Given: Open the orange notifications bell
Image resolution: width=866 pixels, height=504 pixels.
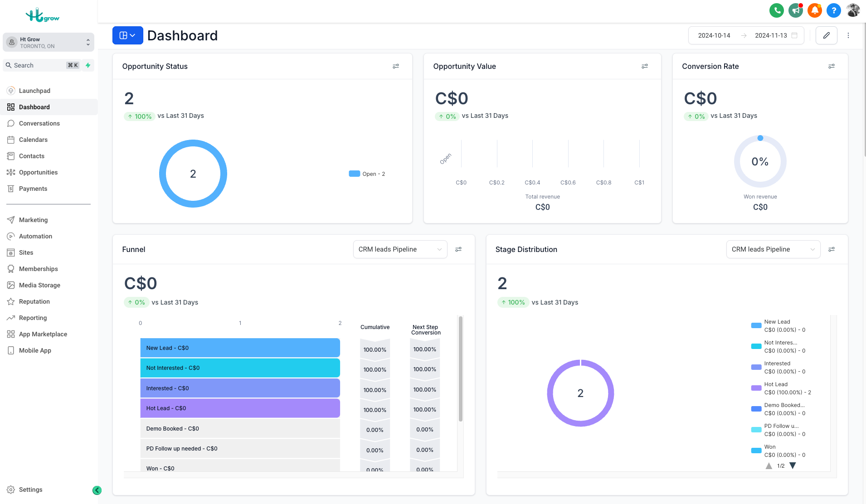Looking at the screenshot, I should pyautogui.click(x=815, y=10).
